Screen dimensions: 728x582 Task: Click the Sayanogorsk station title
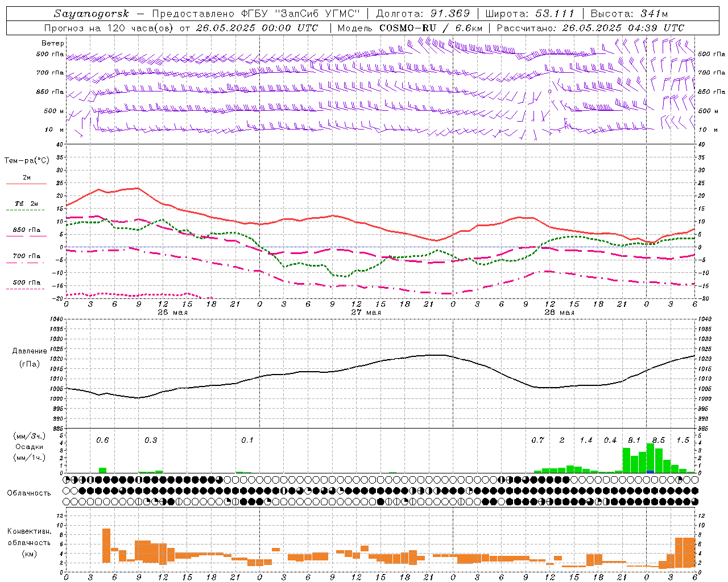[92, 14]
